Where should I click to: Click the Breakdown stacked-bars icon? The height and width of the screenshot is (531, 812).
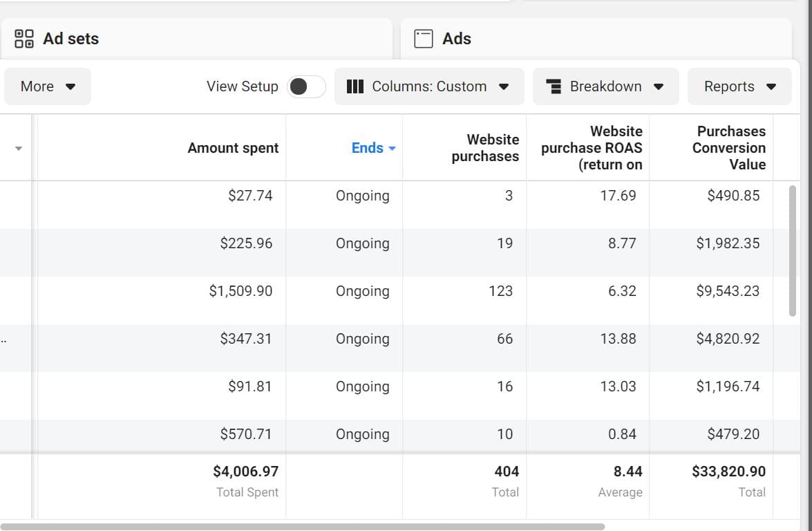click(553, 86)
